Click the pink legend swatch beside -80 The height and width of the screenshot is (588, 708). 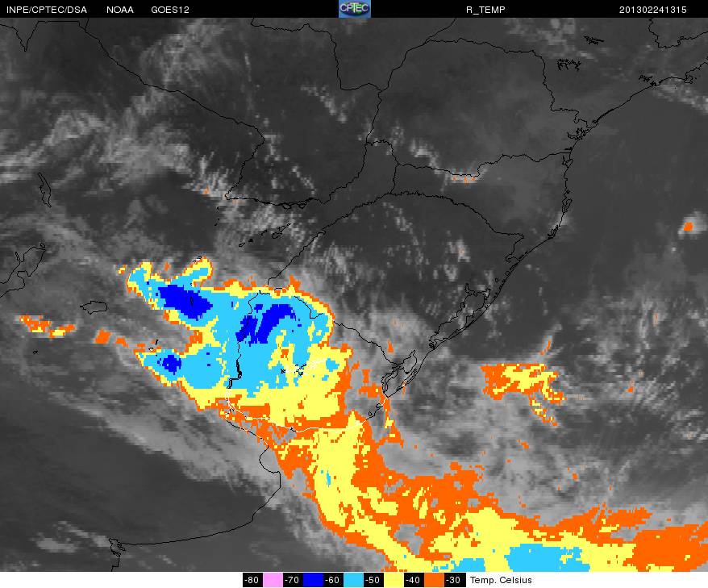pyautogui.click(x=273, y=580)
